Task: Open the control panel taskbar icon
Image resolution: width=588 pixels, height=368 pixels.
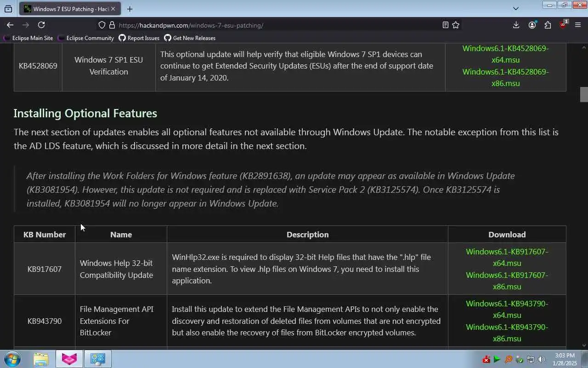Action: coord(98,359)
